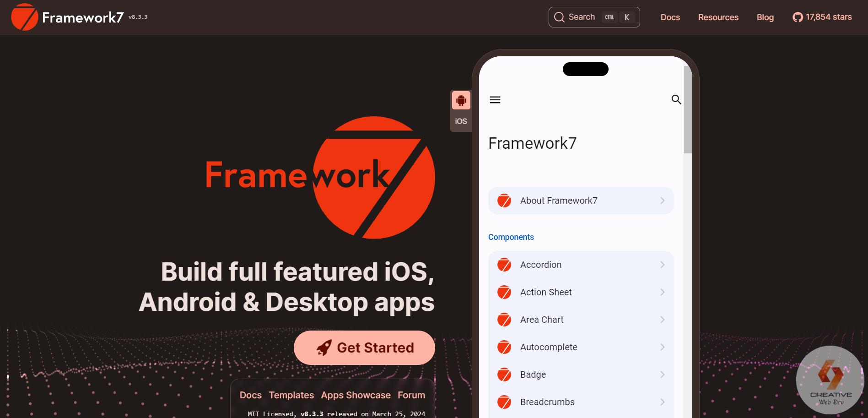Click the rocket icon on Get Started
Image resolution: width=868 pixels, height=418 pixels.
(324, 348)
